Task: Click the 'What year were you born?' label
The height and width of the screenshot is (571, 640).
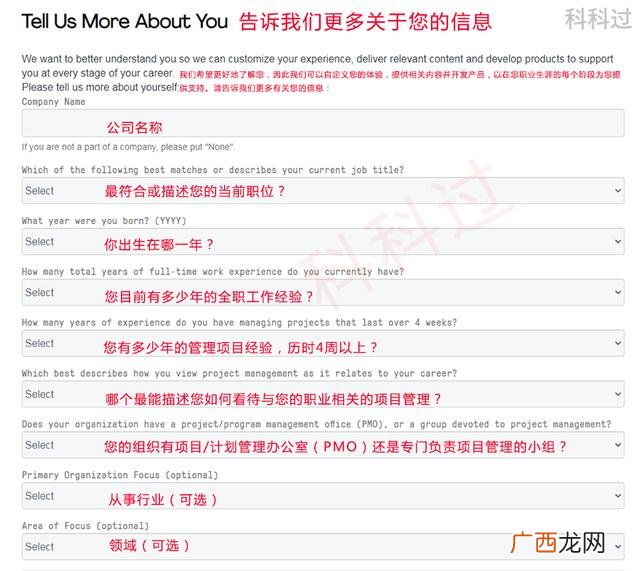Action: click(104, 221)
